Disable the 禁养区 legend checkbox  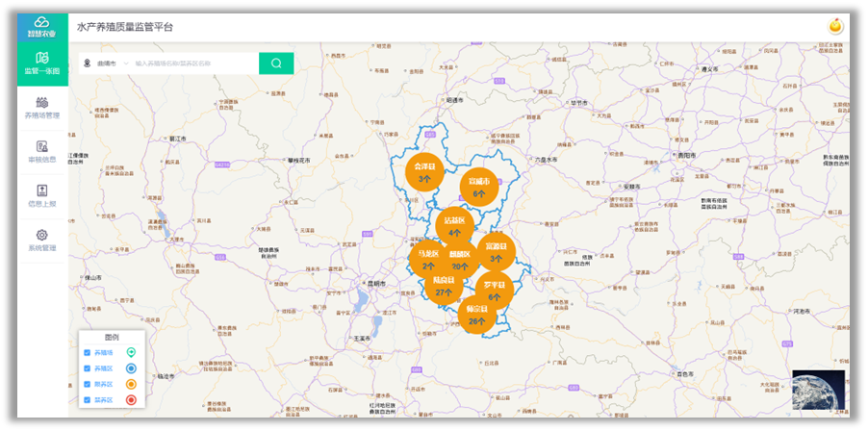pyautogui.click(x=87, y=399)
